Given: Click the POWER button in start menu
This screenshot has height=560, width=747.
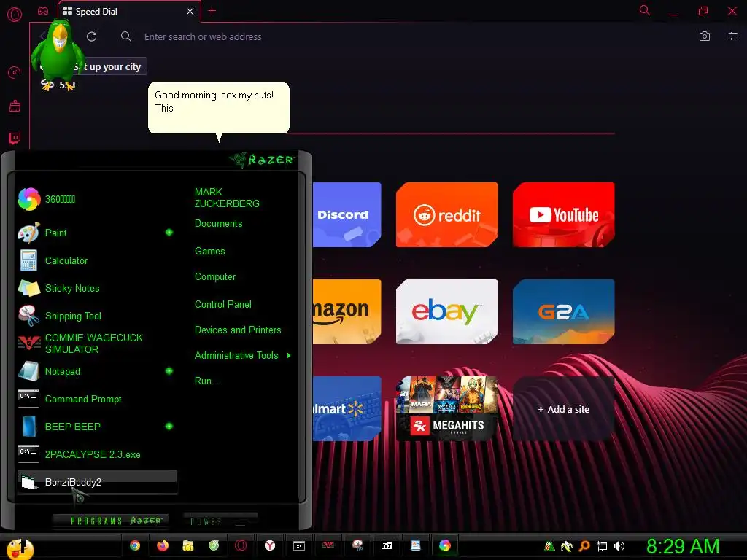Looking at the screenshot, I should click(220, 521).
